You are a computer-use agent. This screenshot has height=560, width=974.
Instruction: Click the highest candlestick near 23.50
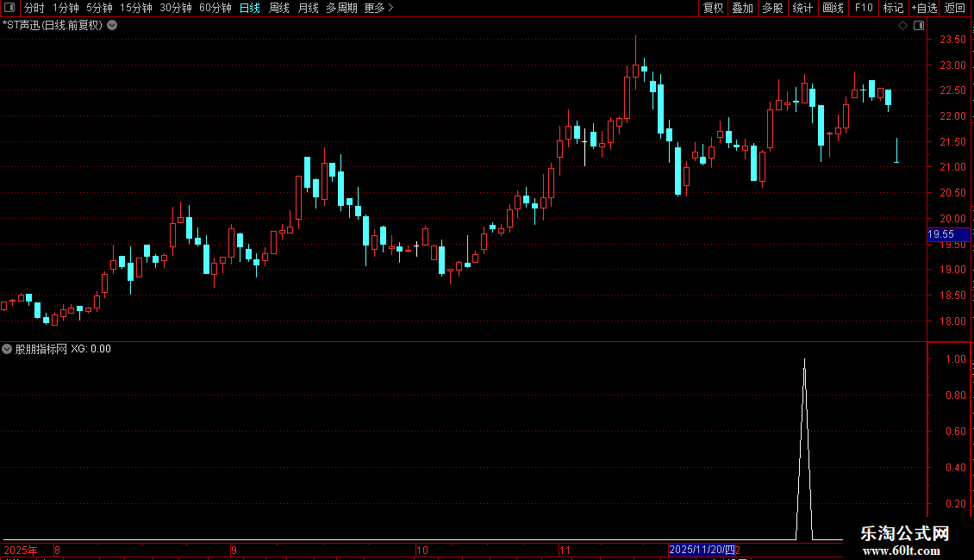click(x=635, y=64)
